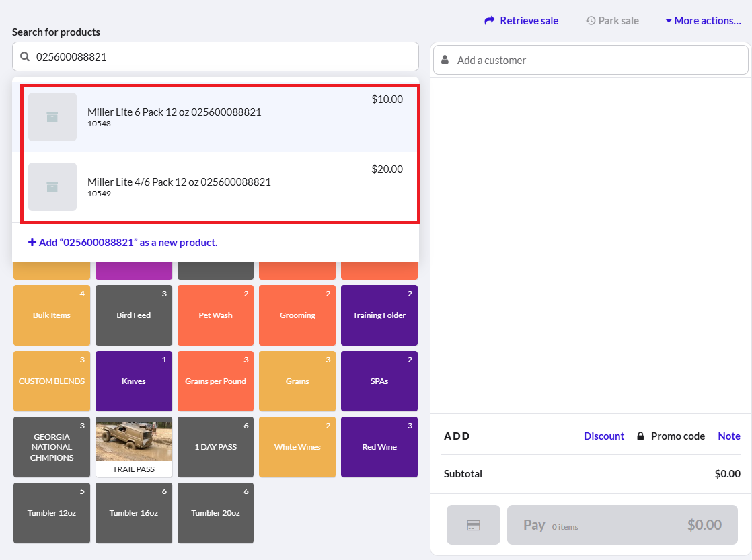Image resolution: width=752 pixels, height=560 pixels.
Task: Open the Grooming tile
Action: pos(297,315)
